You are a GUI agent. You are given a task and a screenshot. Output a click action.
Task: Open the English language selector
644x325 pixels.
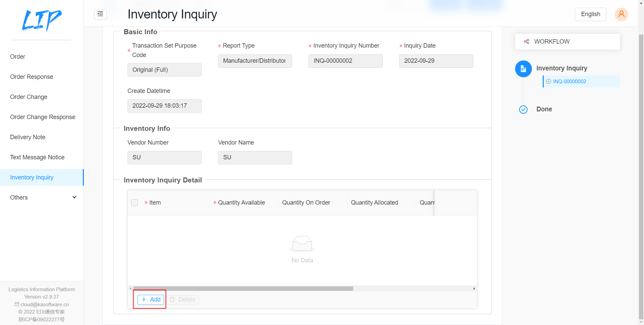[590, 14]
